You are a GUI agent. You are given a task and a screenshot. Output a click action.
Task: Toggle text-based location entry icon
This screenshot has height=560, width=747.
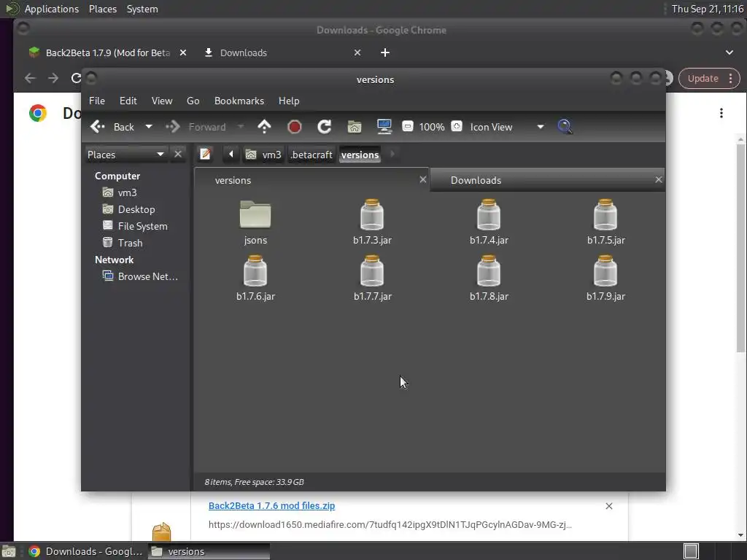[x=205, y=155]
